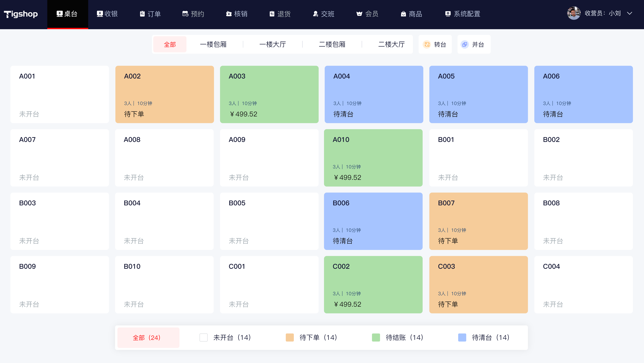Click the 核销 verification icon
This screenshot has width=644, height=363.
[229, 14]
